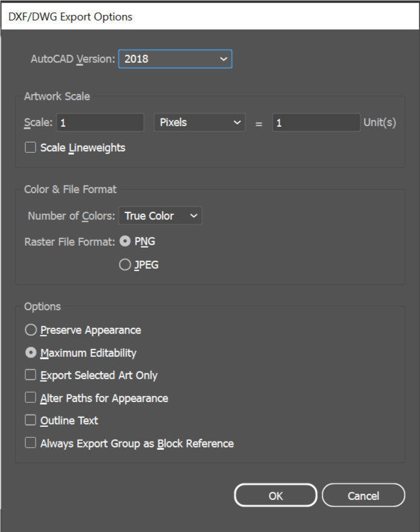Screen dimensions: 420x532
Task: Check Export Selected Art Only
Action: pyautogui.click(x=30, y=374)
